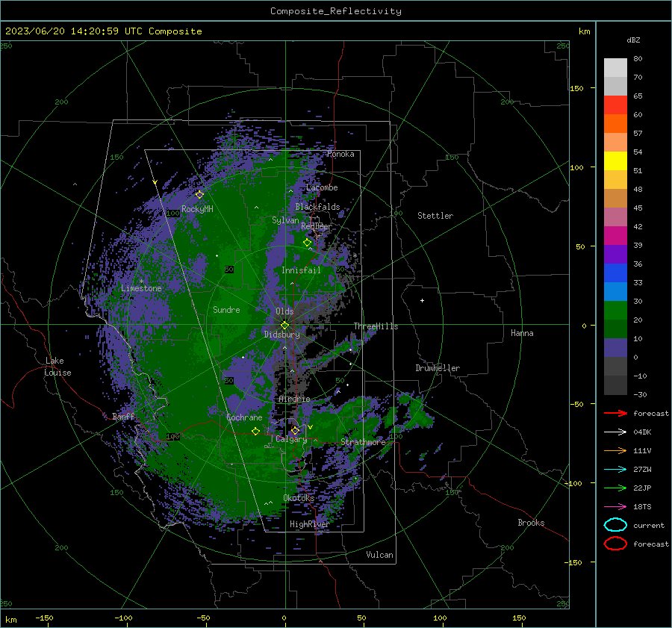
Task: Click the km label at top right
Action: coord(584,31)
